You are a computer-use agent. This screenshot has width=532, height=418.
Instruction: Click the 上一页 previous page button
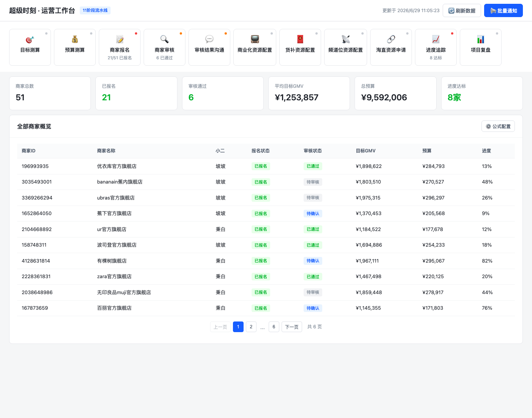tap(220, 327)
